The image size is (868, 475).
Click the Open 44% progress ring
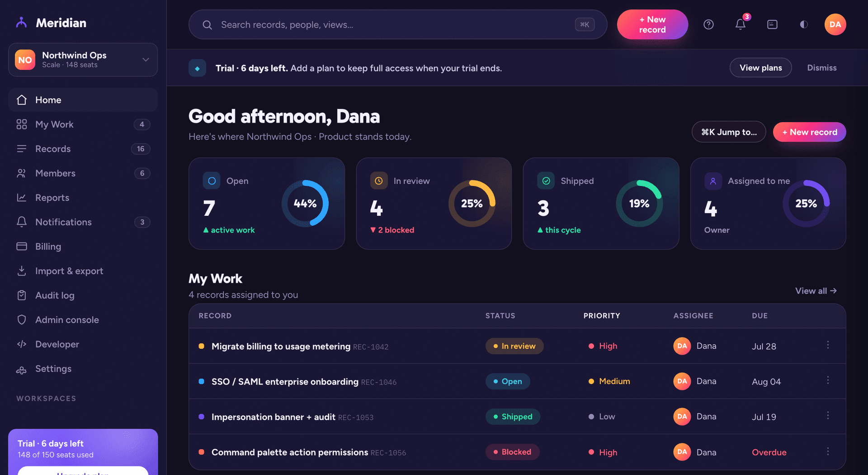305,204
